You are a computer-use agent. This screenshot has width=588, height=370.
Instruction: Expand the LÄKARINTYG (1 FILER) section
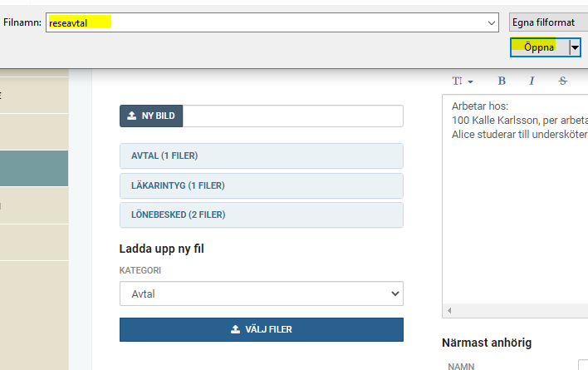point(262,185)
